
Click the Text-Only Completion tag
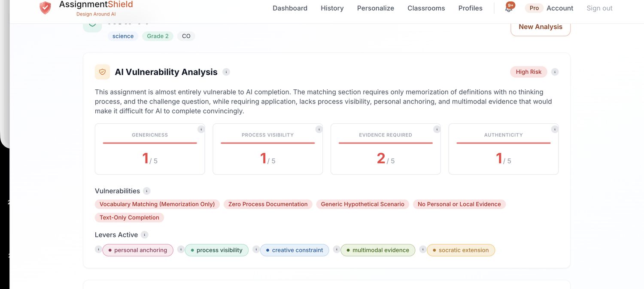(x=129, y=218)
